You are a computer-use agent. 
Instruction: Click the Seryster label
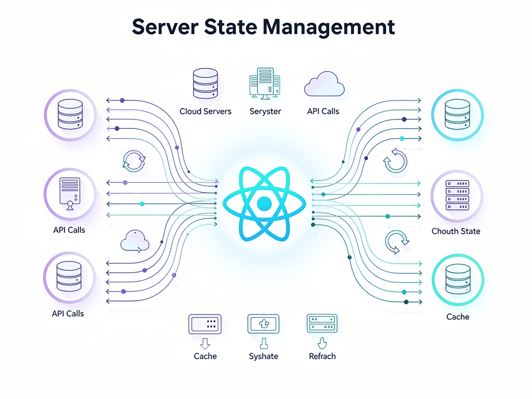tap(265, 112)
